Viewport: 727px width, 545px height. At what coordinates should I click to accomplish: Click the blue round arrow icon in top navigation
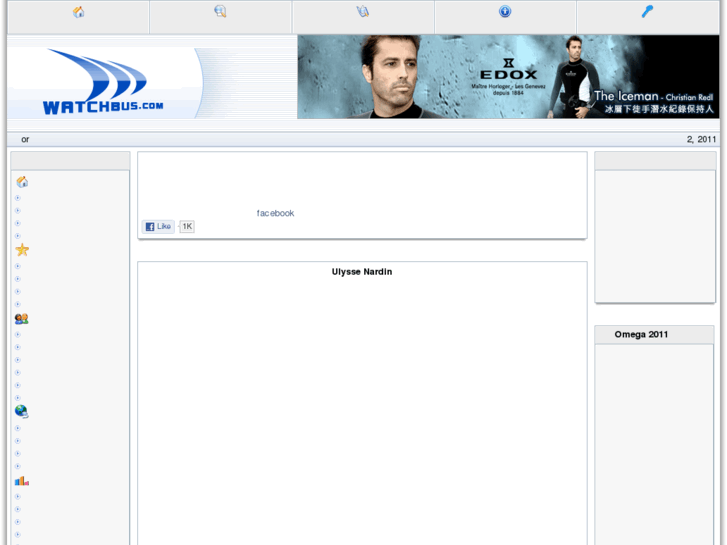click(505, 12)
